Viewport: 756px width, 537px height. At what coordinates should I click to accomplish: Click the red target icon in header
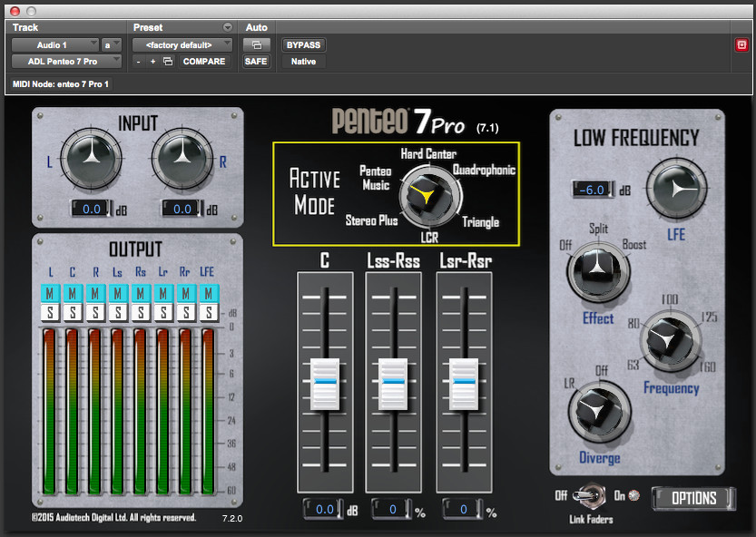click(x=741, y=44)
